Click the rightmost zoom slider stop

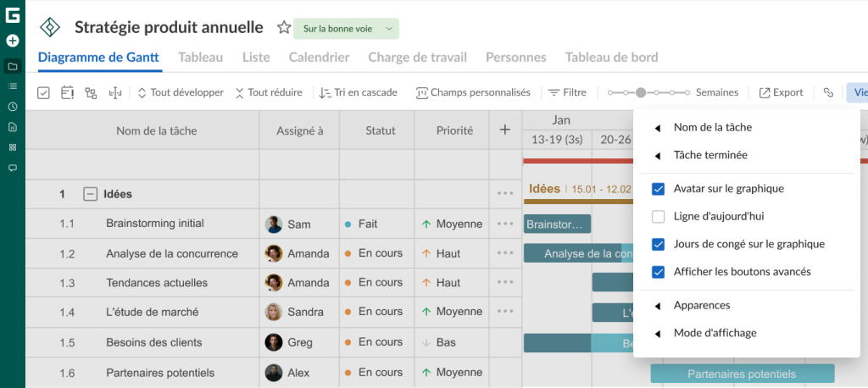pyautogui.click(x=687, y=93)
